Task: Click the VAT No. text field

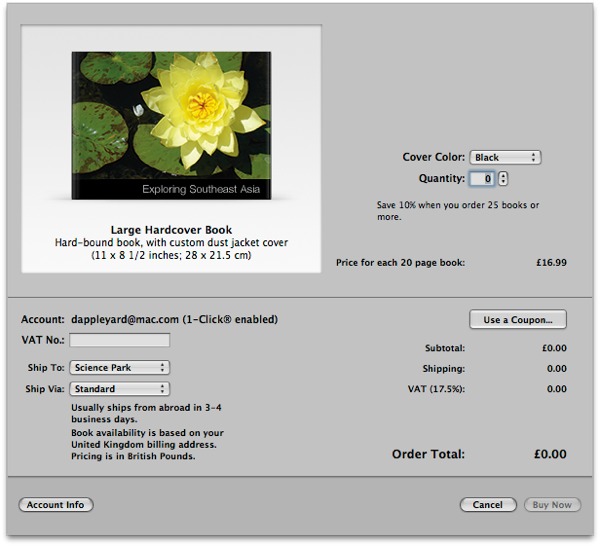Action: tap(120, 340)
